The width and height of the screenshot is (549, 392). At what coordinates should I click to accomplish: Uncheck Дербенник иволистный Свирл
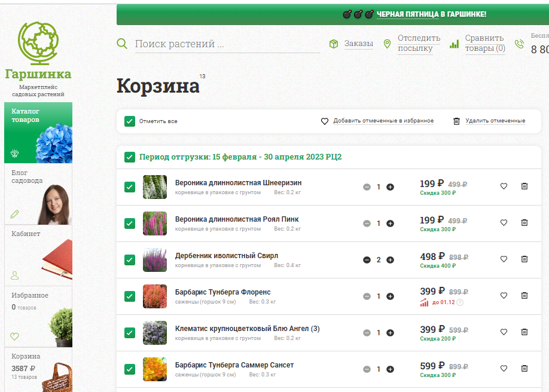130,260
